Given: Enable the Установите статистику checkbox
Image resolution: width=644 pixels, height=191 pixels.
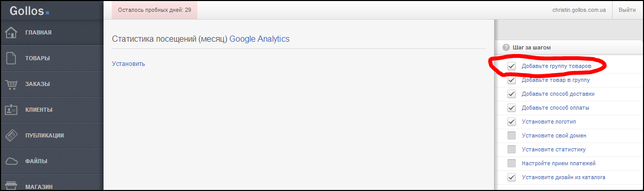Looking at the screenshot, I should [512, 149].
